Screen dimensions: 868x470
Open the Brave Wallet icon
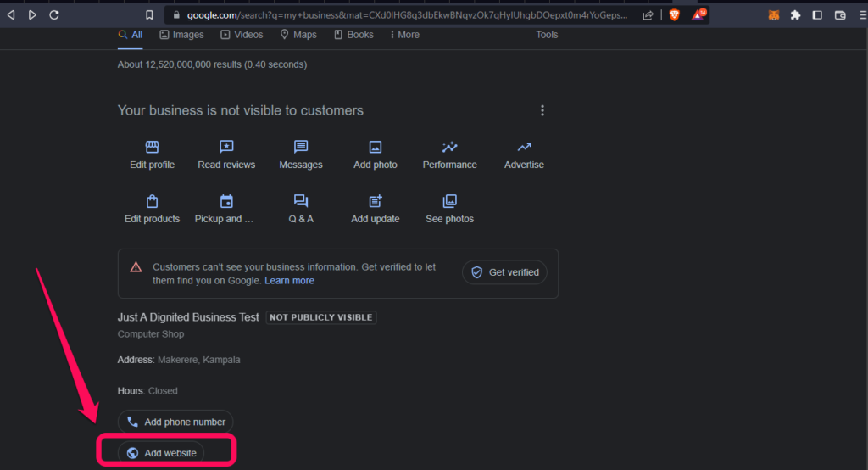840,15
